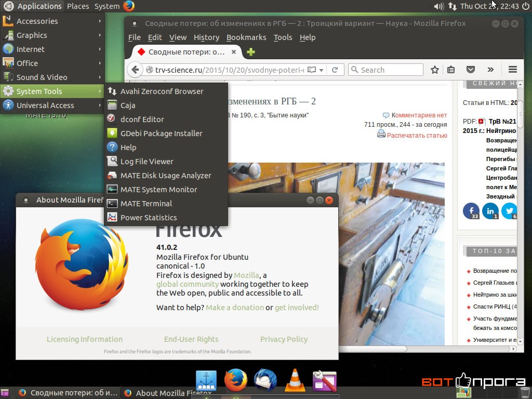The height and width of the screenshot is (399, 532).
Task: Open Firefox Tools menu
Action: click(283, 37)
